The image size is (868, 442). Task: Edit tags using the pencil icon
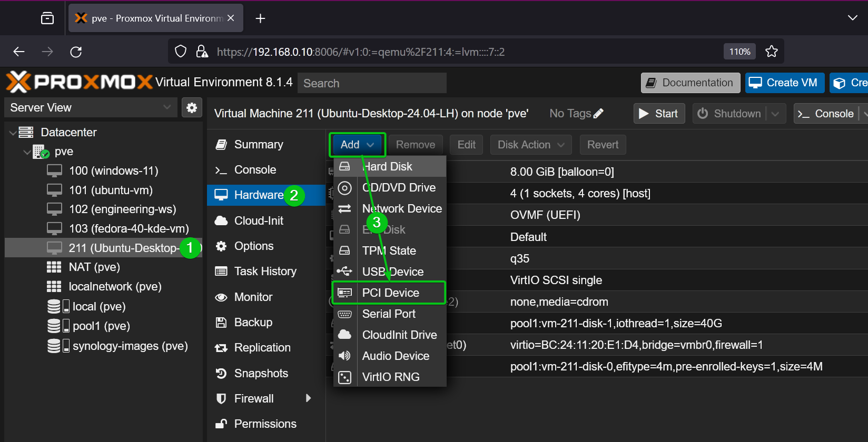[598, 113]
